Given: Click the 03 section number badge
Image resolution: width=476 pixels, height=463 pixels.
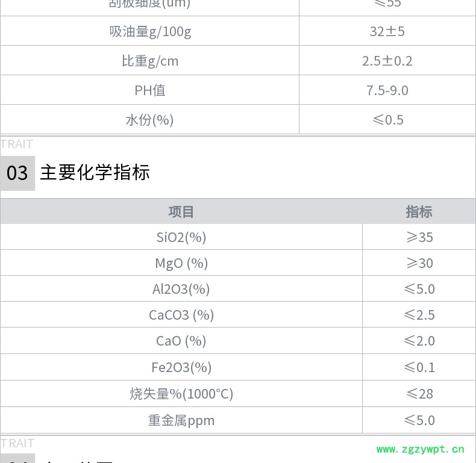Looking at the screenshot, I should (x=17, y=173).
